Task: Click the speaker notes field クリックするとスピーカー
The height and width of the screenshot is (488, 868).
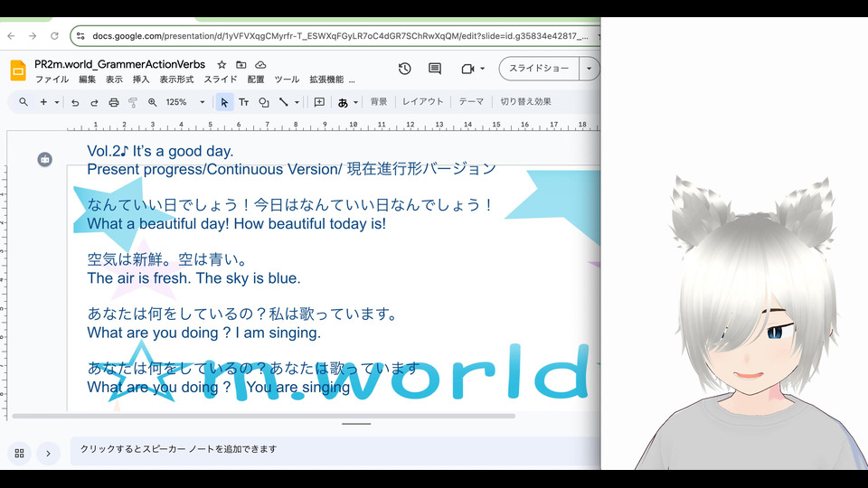Action: click(x=335, y=450)
